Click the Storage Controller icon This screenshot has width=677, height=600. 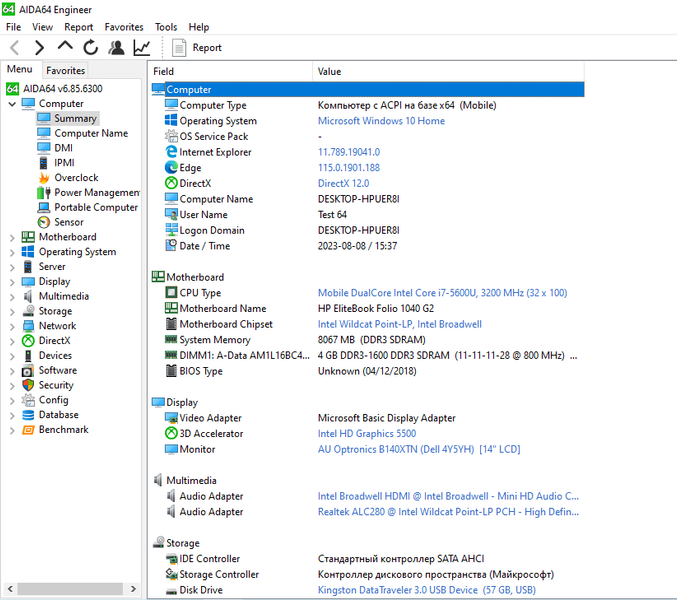(x=171, y=574)
